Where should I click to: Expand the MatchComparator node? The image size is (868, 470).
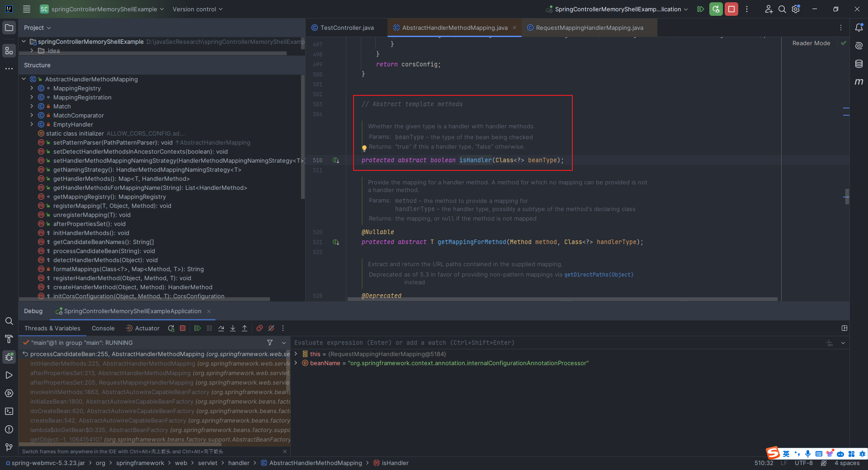32,115
